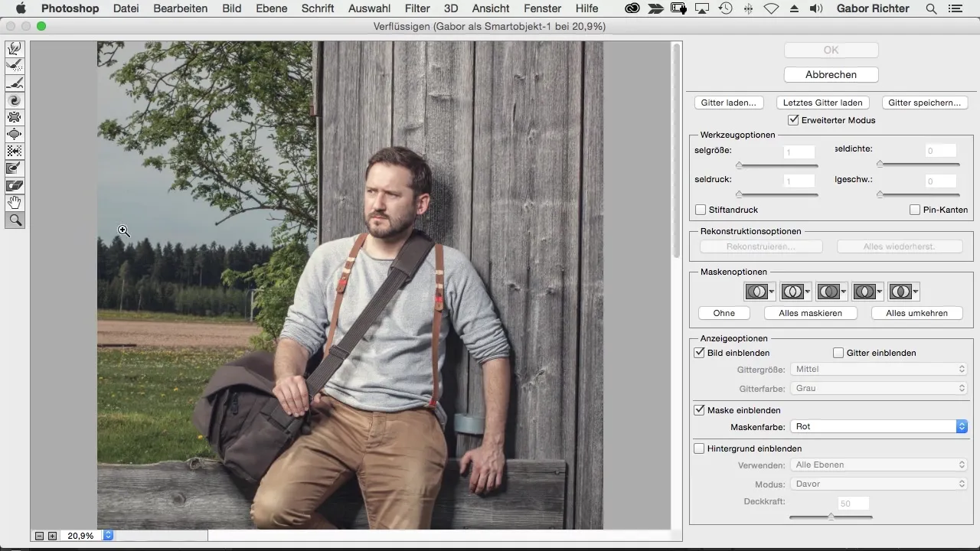Select the Push Left tool

15,151
